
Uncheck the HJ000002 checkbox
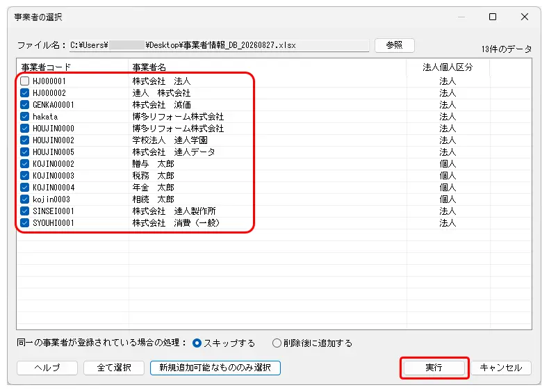tap(24, 93)
